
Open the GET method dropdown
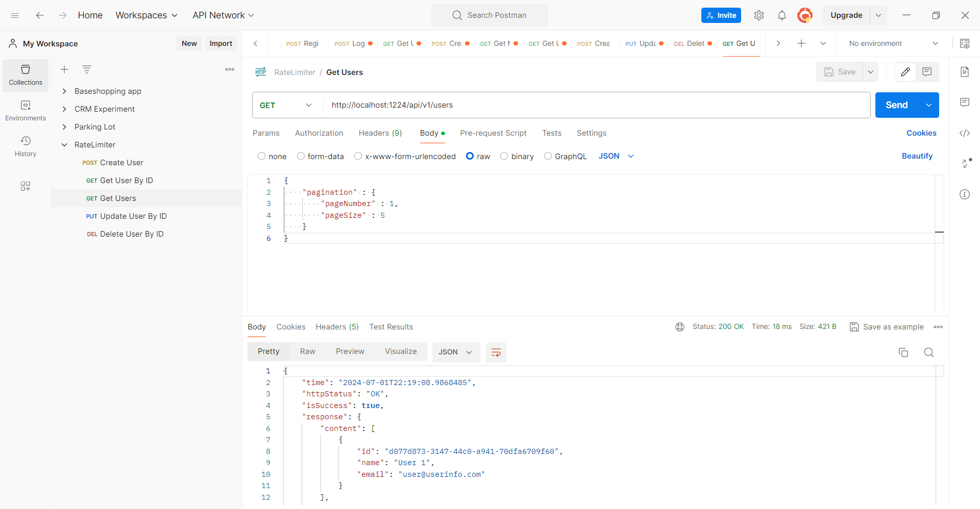pyautogui.click(x=286, y=105)
